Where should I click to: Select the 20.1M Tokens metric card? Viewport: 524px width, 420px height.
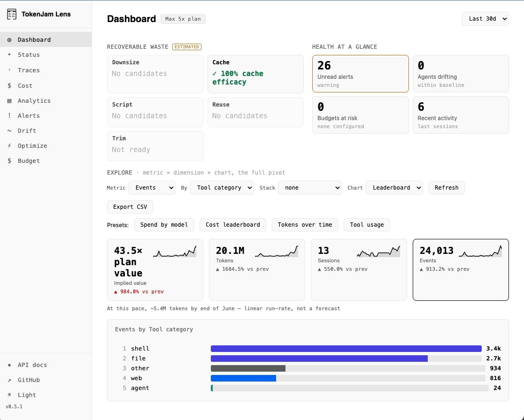[x=257, y=270]
